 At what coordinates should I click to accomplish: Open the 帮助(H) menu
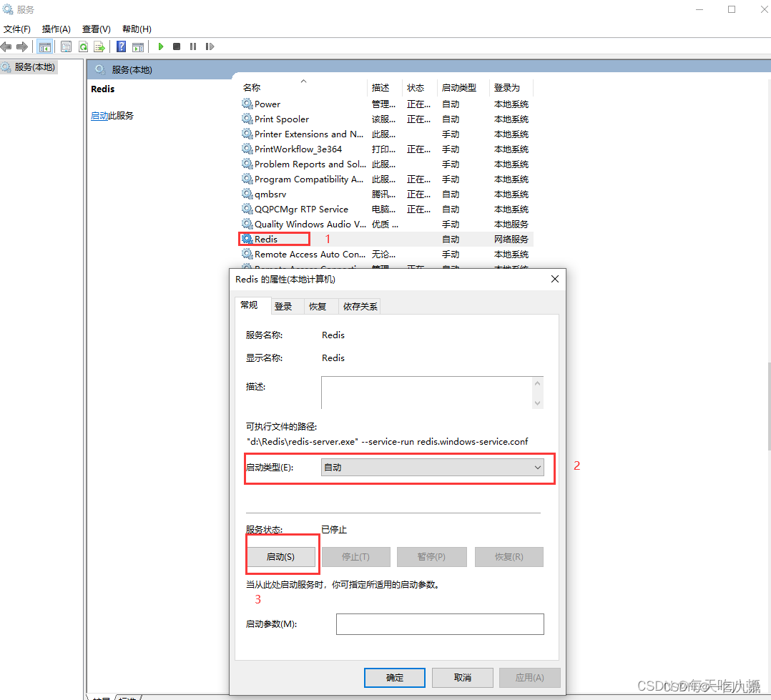tap(137, 29)
